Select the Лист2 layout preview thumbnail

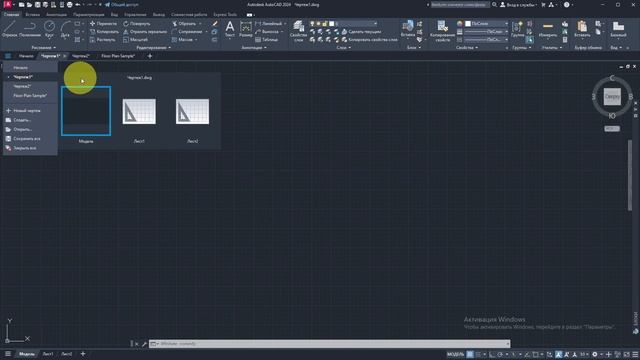click(x=192, y=111)
